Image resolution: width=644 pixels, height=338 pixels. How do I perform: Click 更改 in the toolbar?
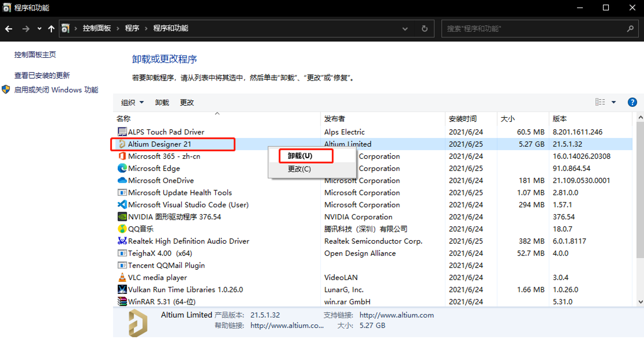pos(187,102)
